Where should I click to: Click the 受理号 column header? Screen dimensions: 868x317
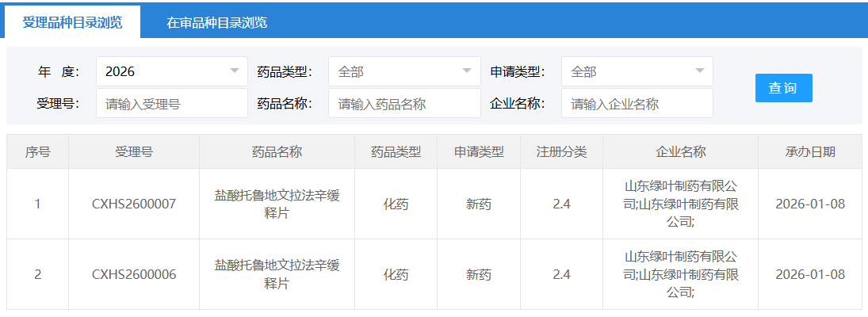(133, 152)
